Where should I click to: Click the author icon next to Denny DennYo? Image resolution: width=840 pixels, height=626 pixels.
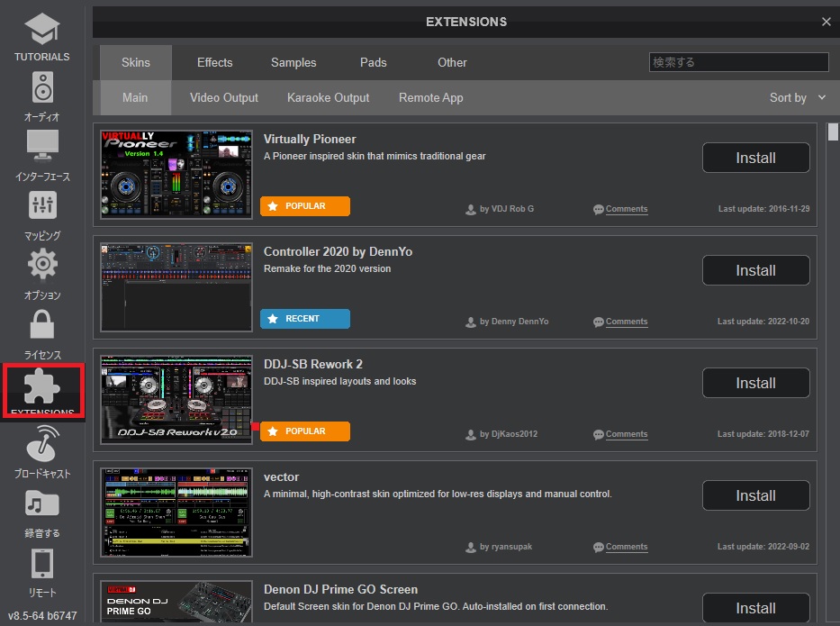point(470,322)
